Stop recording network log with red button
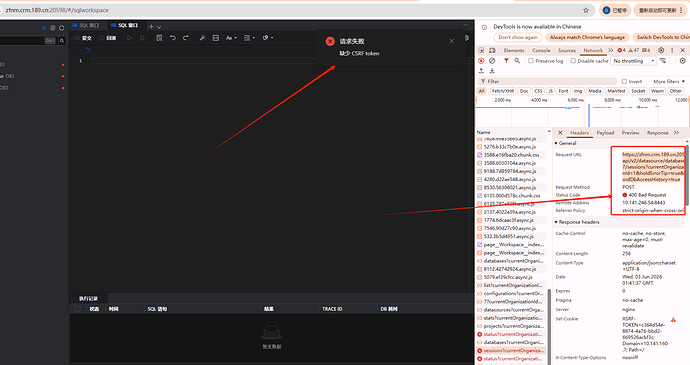 (481, 61)
